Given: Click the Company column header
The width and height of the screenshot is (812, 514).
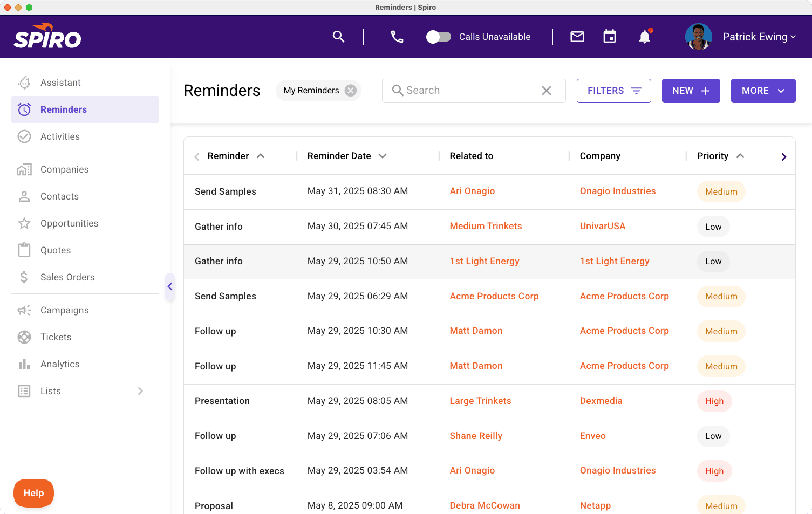Looking at the screenshot, I should click(x=600, y=156).
